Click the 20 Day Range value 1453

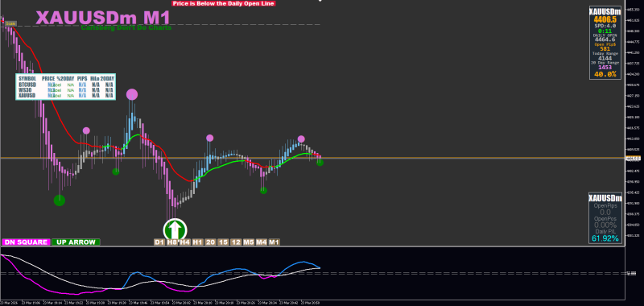[605, 68]
